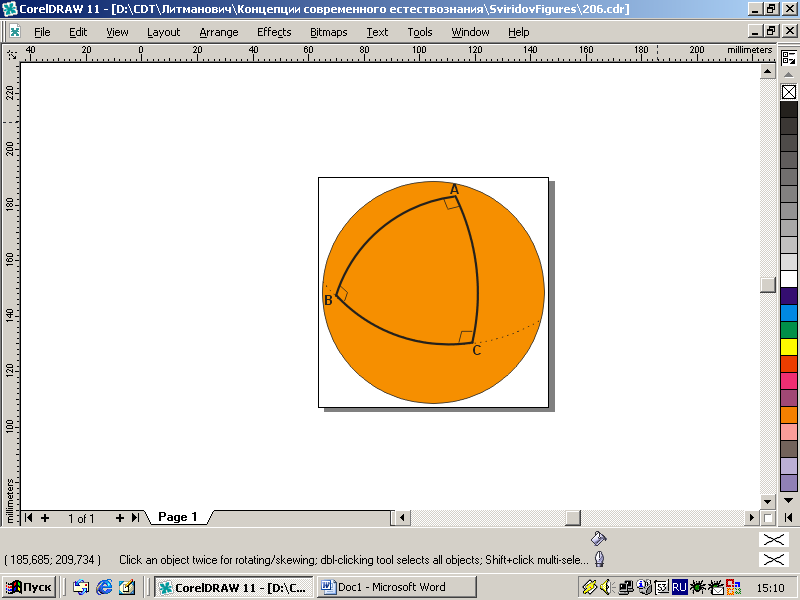Click the Пуск Start button

point(30,587)
